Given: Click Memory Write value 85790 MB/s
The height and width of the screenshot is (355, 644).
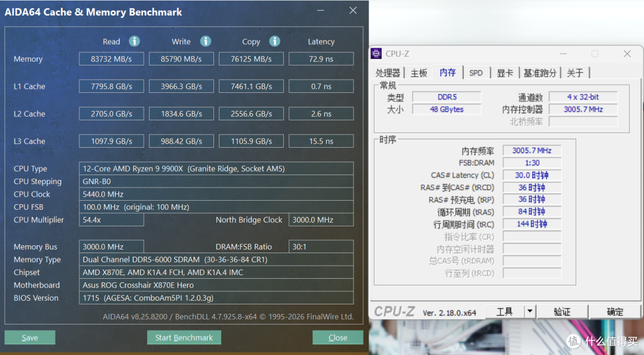Looking at the screenshot, I should click(181, 59).
